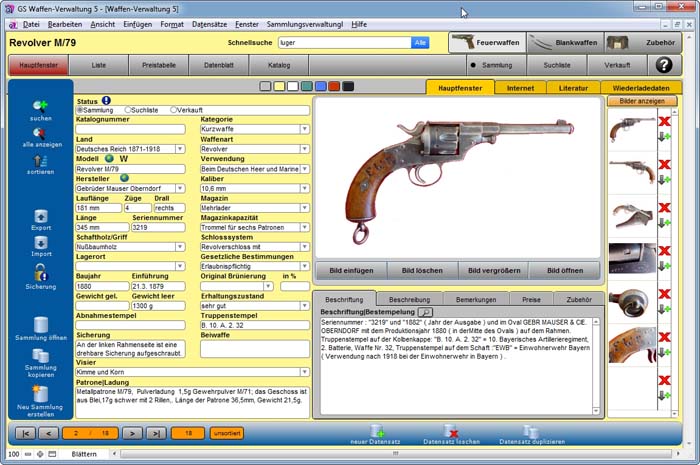Select the Verkauft status radio button
The height and width of the screenshot is (465, 700).
pyautogui.click(x=173, y=110)
